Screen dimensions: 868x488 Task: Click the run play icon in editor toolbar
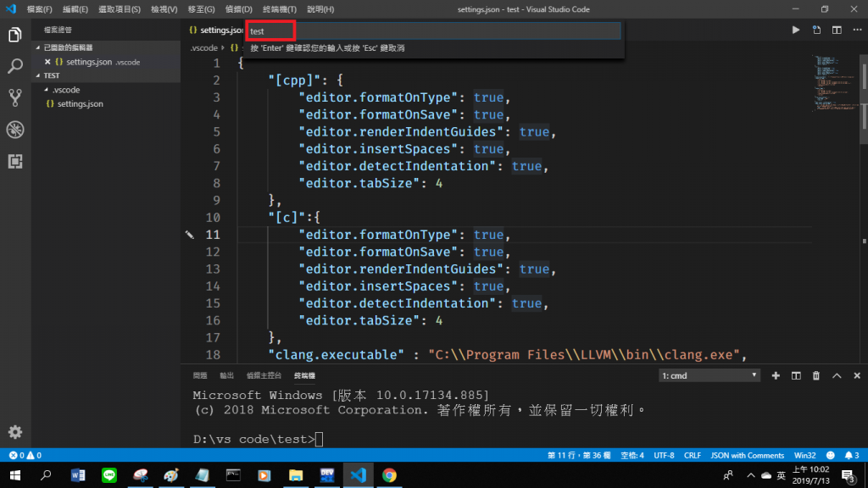click(x=795, y=30)
